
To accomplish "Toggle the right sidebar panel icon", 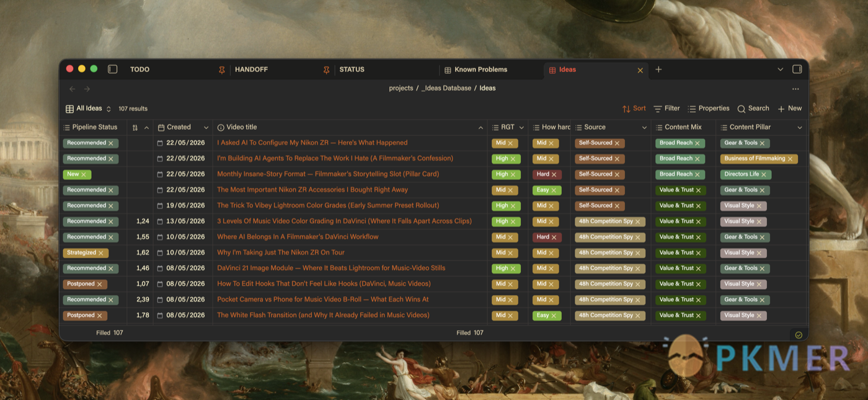I will [x=797, y=69].
